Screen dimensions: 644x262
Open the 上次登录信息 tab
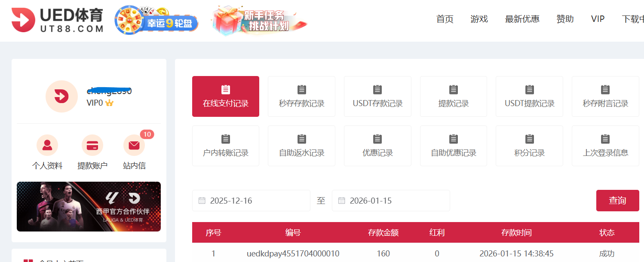coord(605,146)
